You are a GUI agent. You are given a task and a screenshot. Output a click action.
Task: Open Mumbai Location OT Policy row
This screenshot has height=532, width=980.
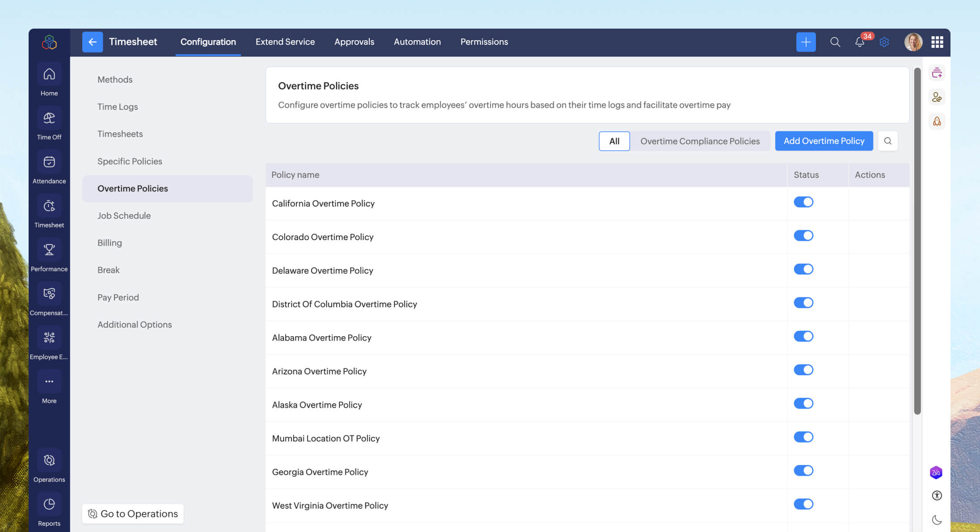pos(587,438)
